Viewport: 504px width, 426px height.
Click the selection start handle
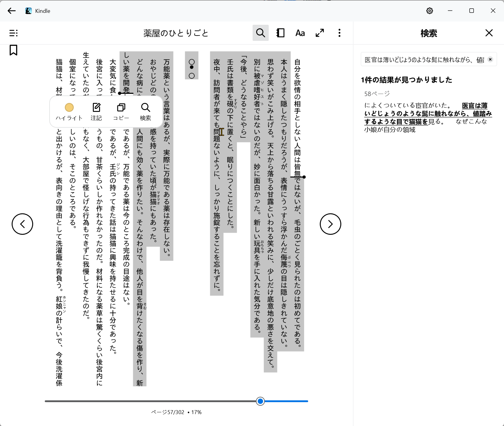point(304,177)
